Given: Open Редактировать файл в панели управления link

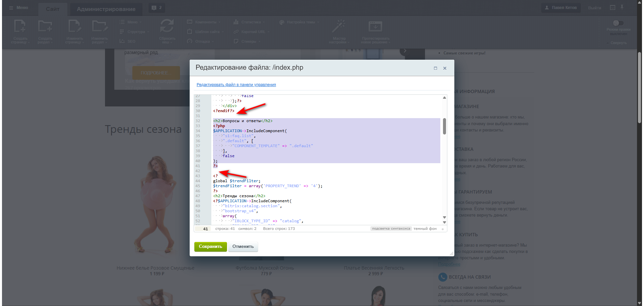Looking at the screenshot, I should 236,85.
